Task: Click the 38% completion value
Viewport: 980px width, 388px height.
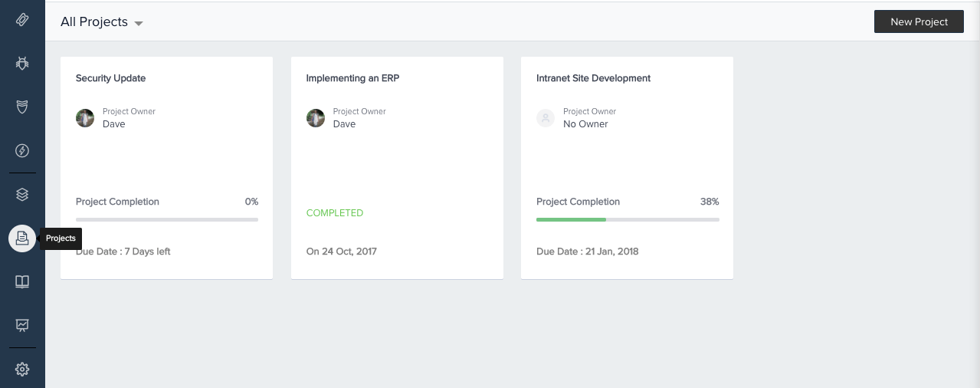Action: 710,202
